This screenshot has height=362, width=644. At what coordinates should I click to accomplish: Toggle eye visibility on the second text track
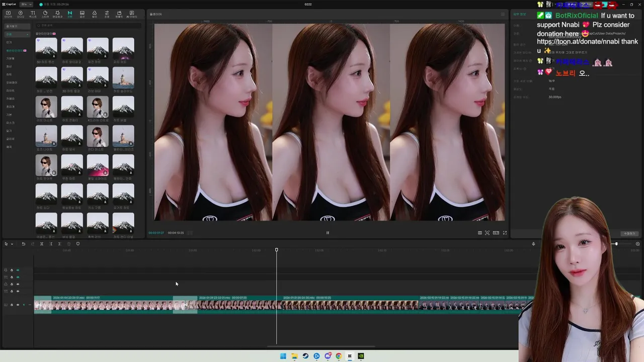tap(18, 277)
